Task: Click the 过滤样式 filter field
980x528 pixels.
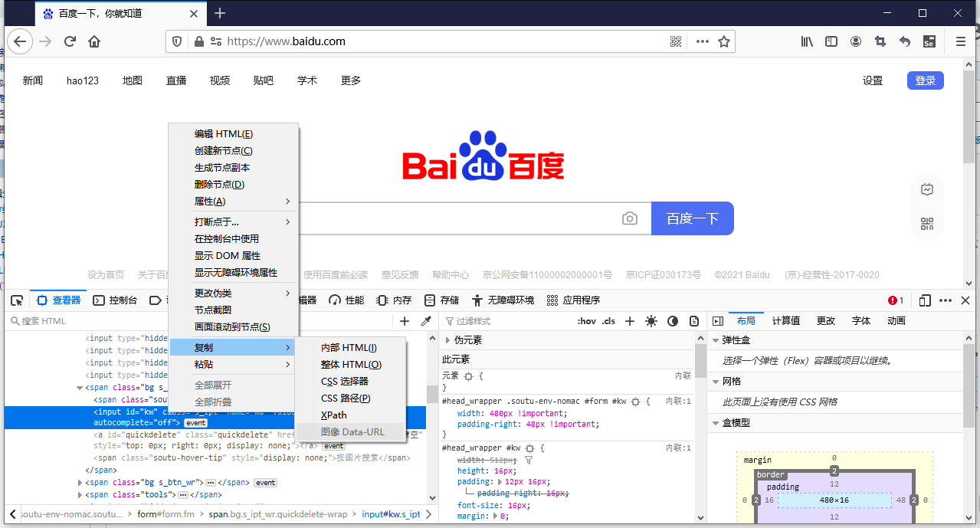Action: pyautogui.click(x=506, y=321)
